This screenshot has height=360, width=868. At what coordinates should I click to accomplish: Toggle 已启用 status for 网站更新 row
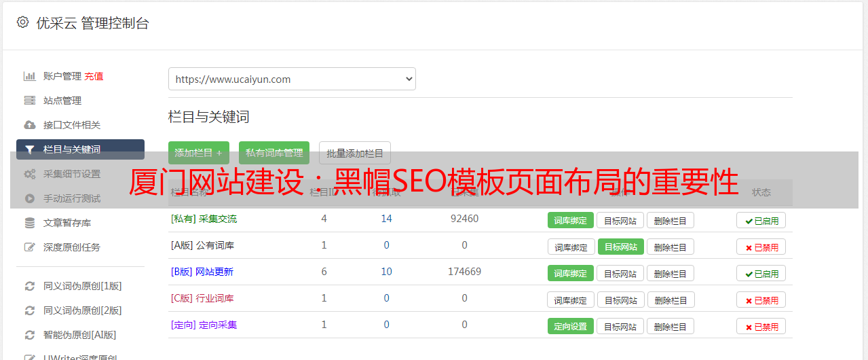coord(761,273)
